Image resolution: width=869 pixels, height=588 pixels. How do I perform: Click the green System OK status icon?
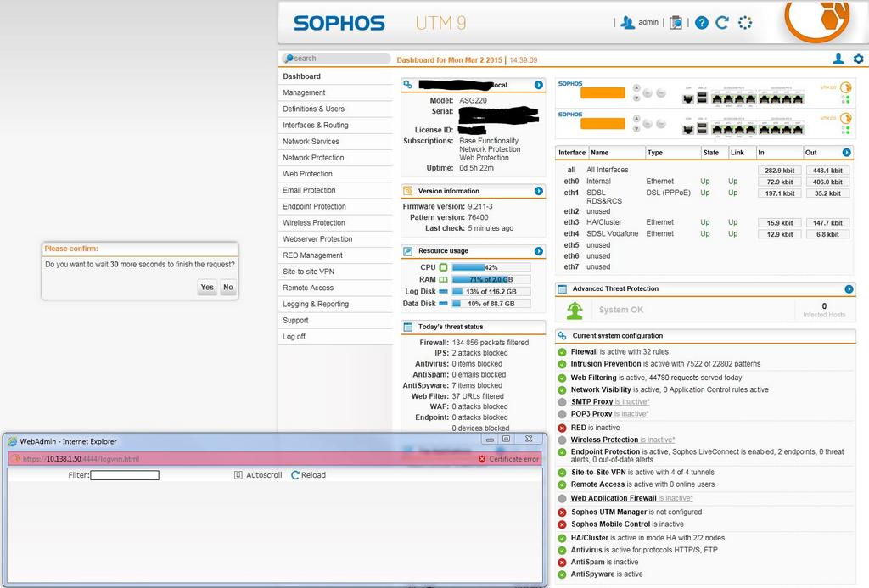point(575,311)
